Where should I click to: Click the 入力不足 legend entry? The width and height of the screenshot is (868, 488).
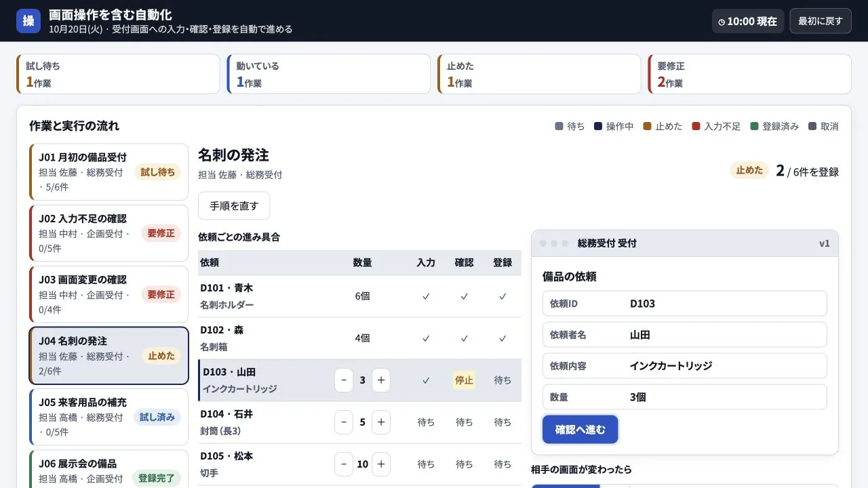716,126
